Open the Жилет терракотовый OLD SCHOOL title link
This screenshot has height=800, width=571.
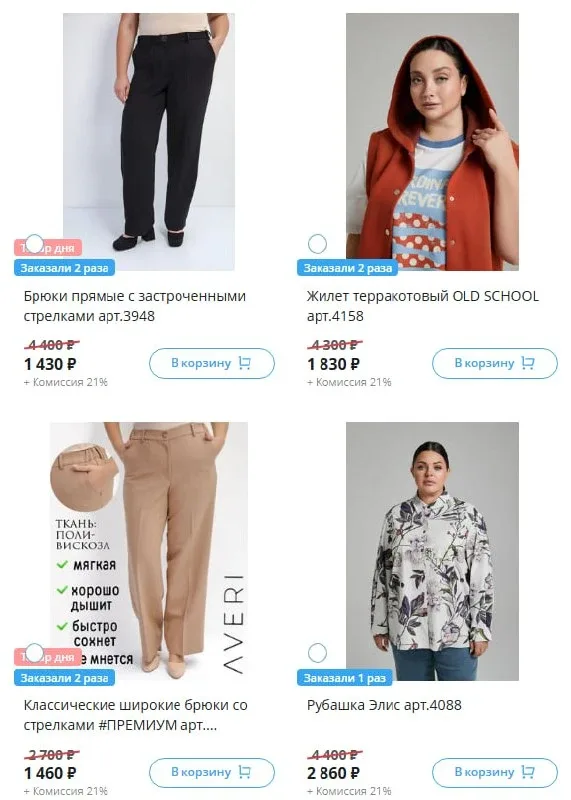[x=423, y=306]
